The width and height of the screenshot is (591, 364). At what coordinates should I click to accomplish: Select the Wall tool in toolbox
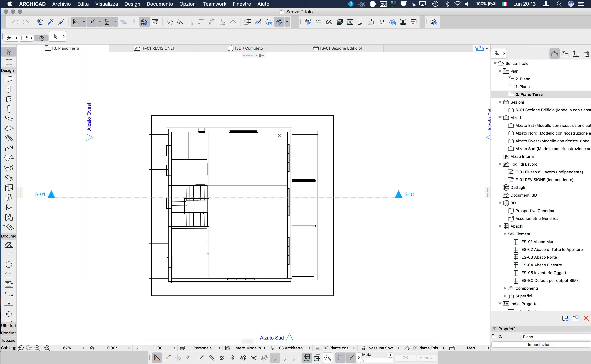click(x=9, y=79)
